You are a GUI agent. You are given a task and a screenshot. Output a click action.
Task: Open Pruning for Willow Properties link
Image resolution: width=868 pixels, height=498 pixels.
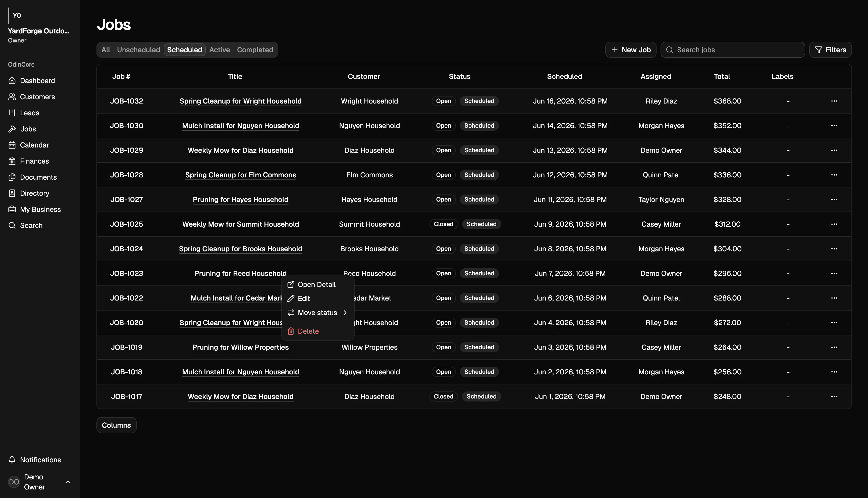coord(240,347)
